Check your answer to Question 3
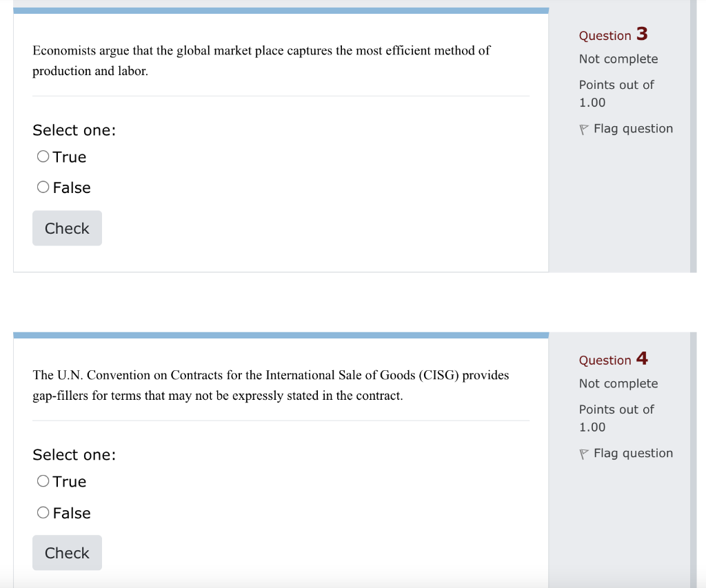Screen dimensions: 706x588 tap(67, 227)
